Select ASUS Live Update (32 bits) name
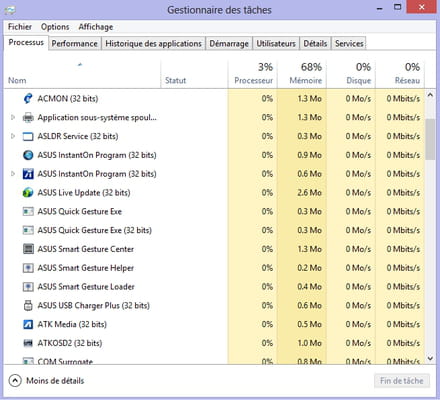This screenshot has height=401, width=440. coord(84,193)
